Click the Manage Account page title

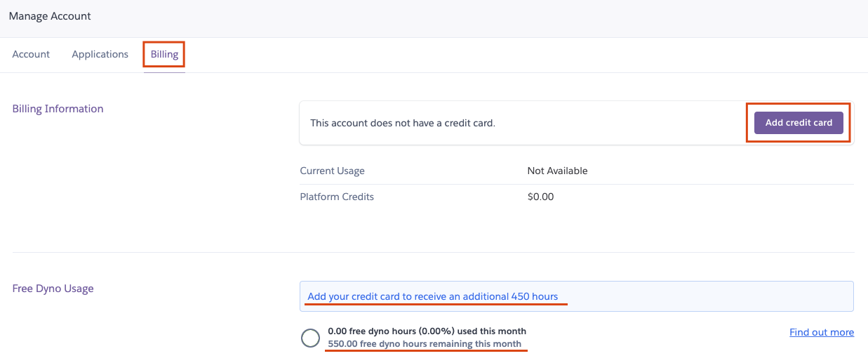(x=50, y=16)
